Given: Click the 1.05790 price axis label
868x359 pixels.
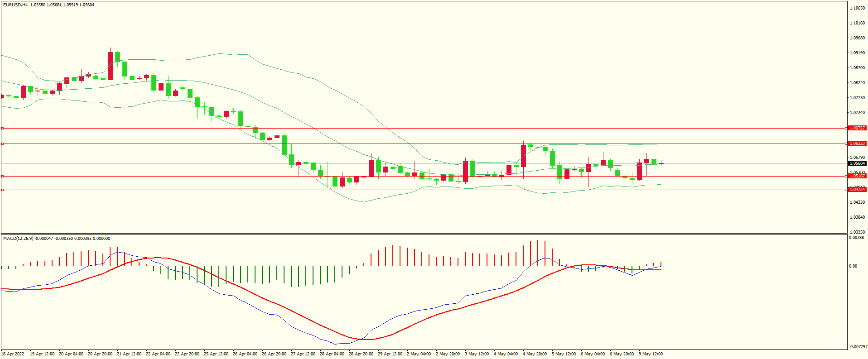Looking at the screenshot, I should [858, 158].
